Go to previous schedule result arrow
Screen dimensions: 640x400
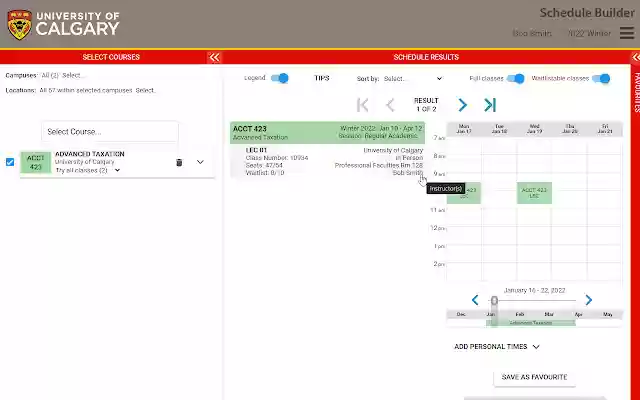tap(390, 105)
